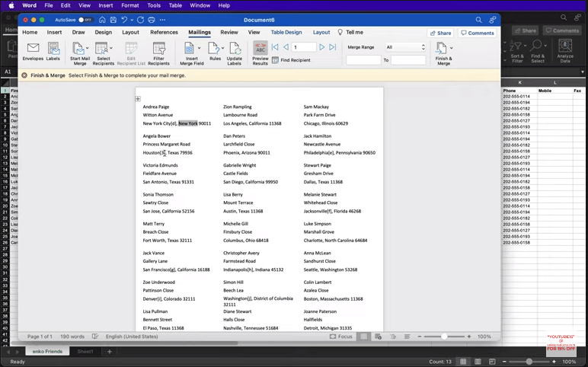Click the Filter Recipients icon
This screenshot has height=367, width=588.
158,49
